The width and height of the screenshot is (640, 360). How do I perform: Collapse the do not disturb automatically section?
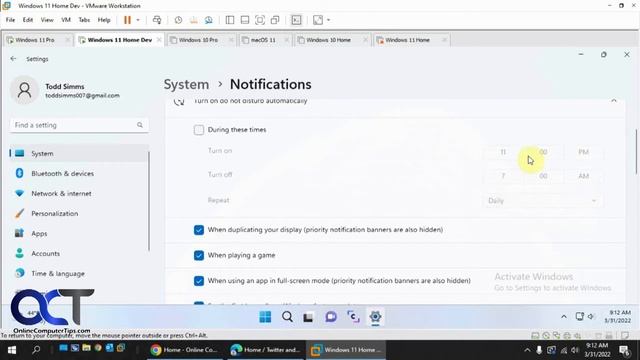tap(613, 100)
